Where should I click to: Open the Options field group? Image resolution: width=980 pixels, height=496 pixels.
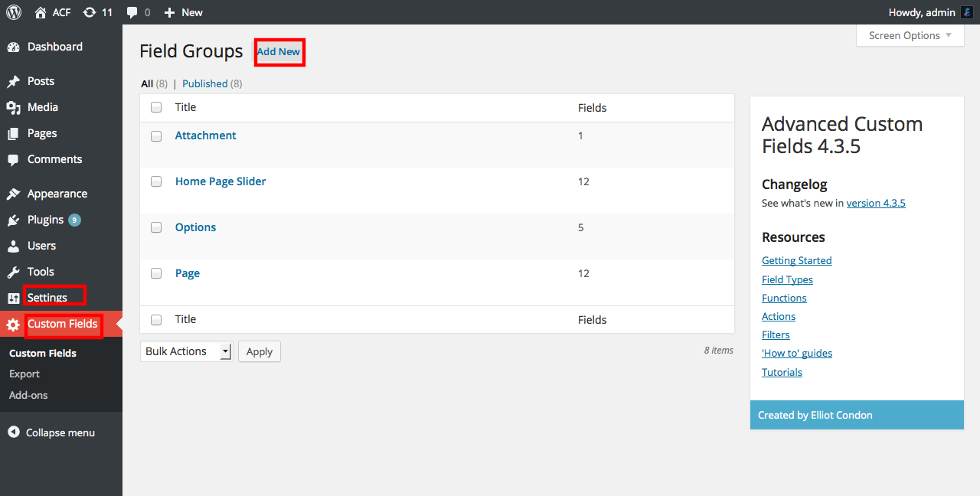click(x=195, y=227)
